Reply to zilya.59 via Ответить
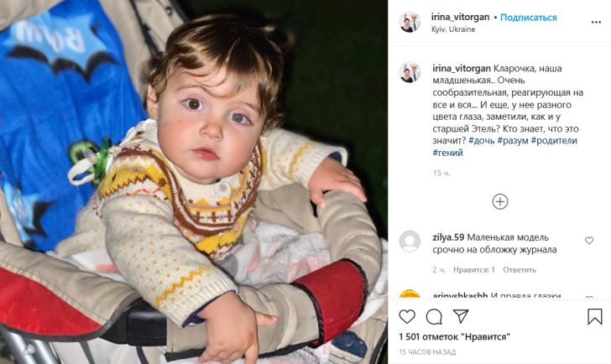The width and height of the screenshot is (611, 364). coord(520,269)
